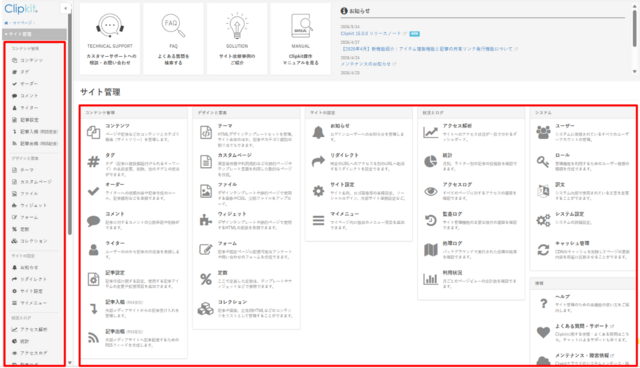This screenshot has height=368, width=640.
Task: Click the question mark icon of the ヘルプ card
Action: click(543, 304)
